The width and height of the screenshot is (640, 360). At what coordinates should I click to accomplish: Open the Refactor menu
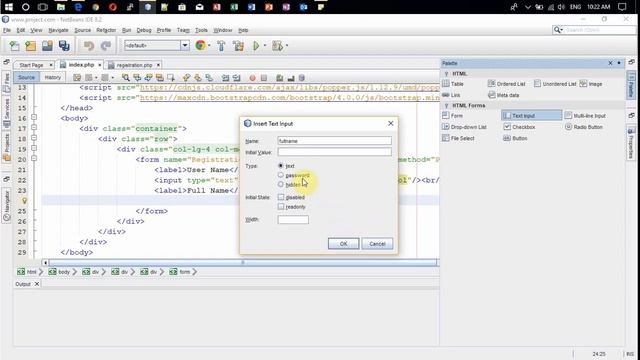106,30
